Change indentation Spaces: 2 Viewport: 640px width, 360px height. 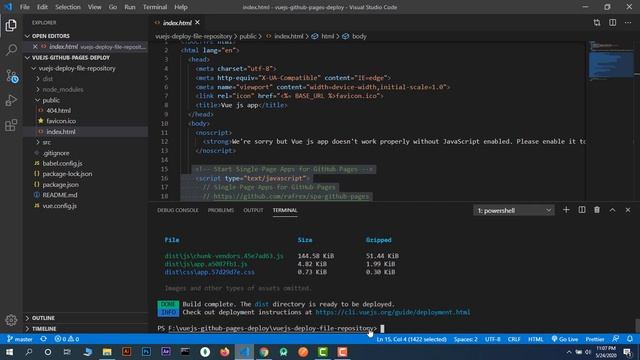[x=465, y=339]
